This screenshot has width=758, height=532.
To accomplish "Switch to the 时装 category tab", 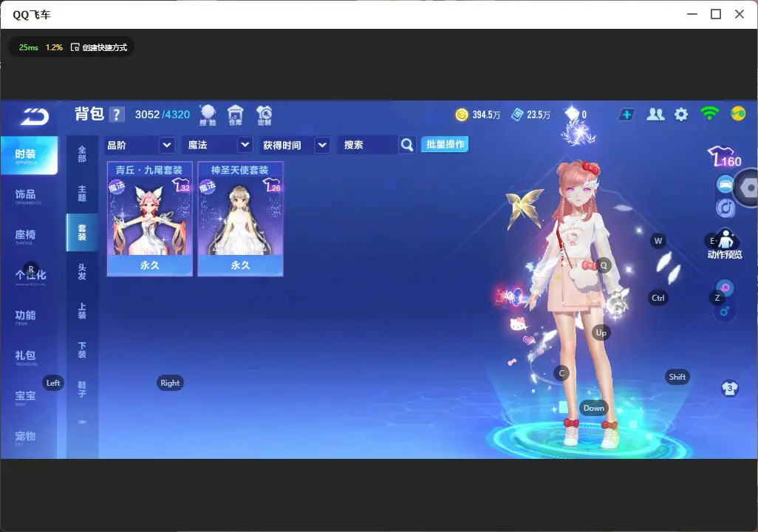I will click(29, 155).
